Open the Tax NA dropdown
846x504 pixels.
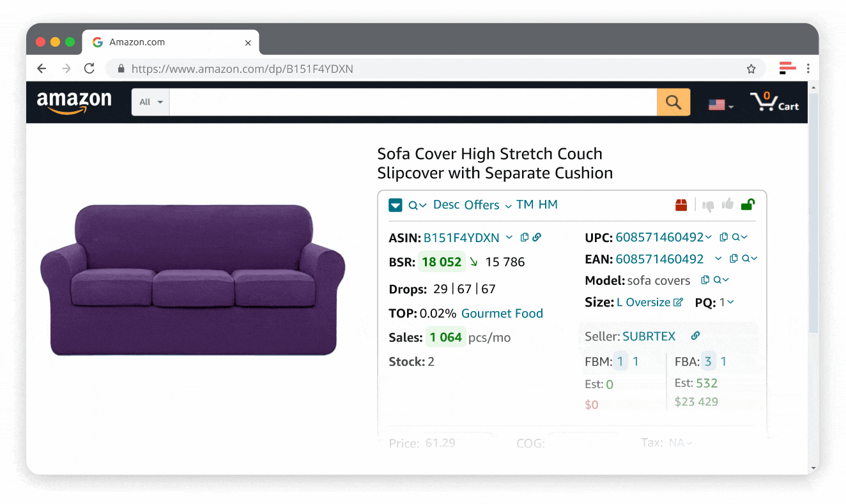(682, 442)
